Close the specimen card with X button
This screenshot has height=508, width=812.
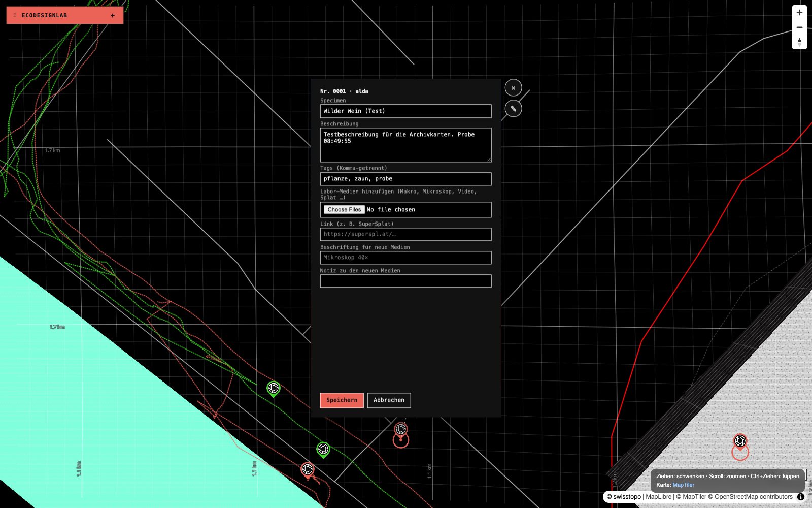513,88
